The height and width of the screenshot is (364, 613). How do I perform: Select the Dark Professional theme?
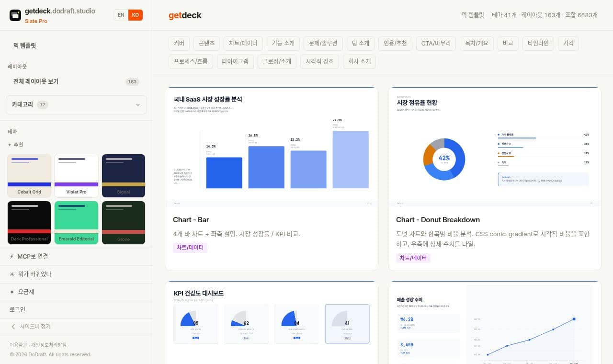pos(29,223)
